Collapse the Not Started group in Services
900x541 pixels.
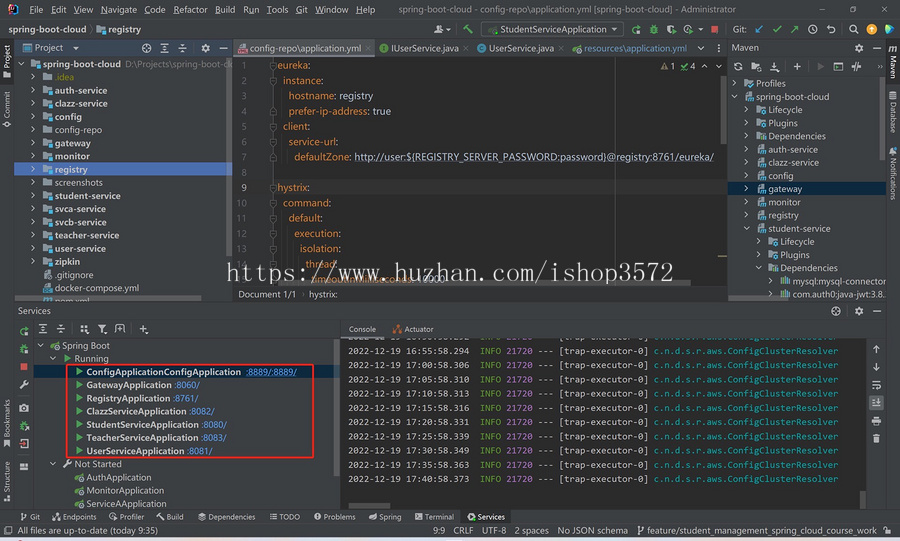pos(53,464)
